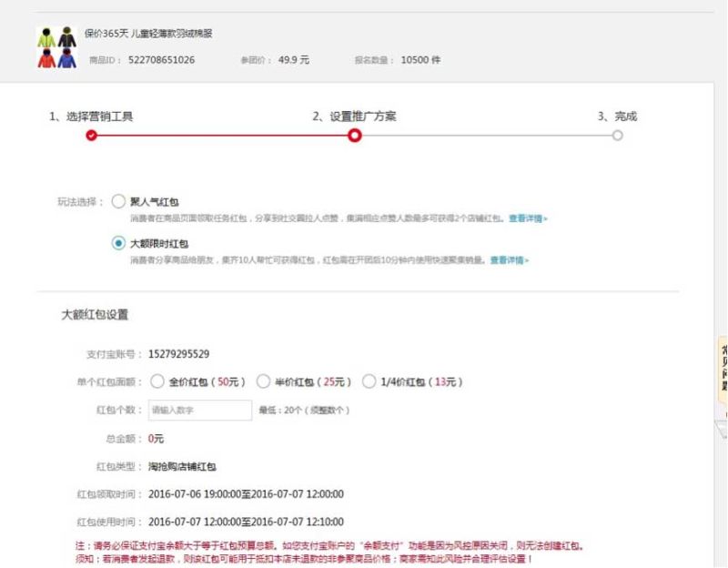Viewport: 728px width, 568px height.
Task: Click the step 3 完成 progress circle
Action: pos(618,135)
